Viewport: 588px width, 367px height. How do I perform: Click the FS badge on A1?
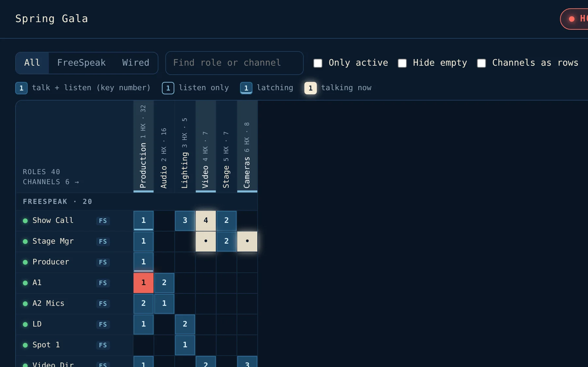[x=103, y=283]
